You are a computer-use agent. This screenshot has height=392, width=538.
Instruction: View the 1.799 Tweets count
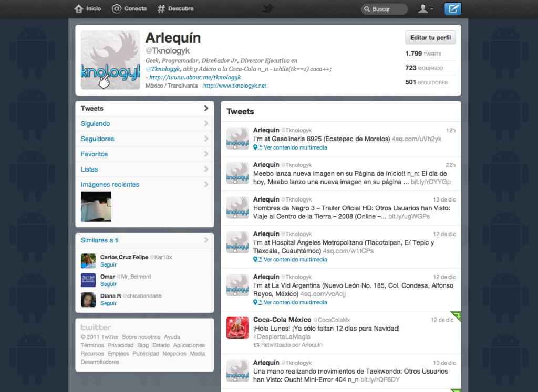click(x=423, y=54)
